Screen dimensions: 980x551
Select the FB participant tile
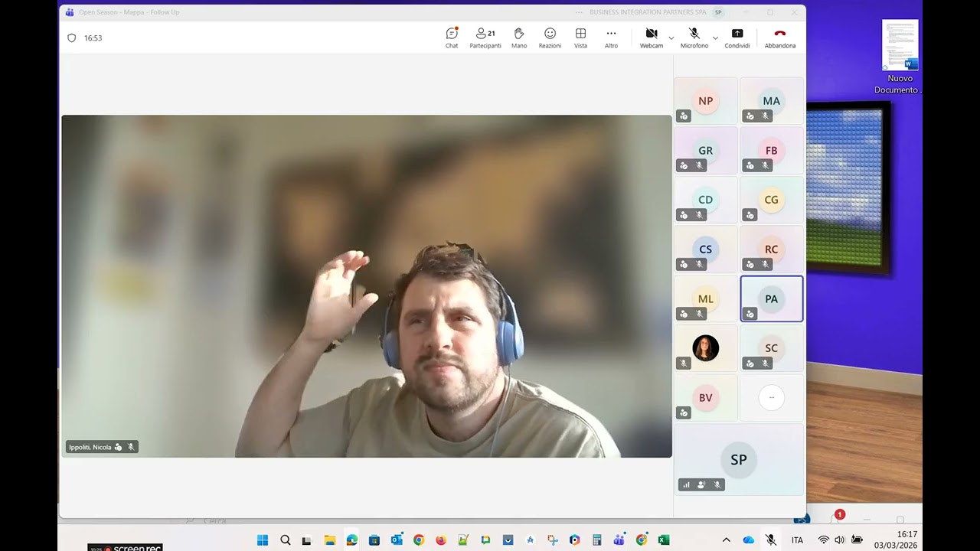pyautogui.click(x=772, y=150)
